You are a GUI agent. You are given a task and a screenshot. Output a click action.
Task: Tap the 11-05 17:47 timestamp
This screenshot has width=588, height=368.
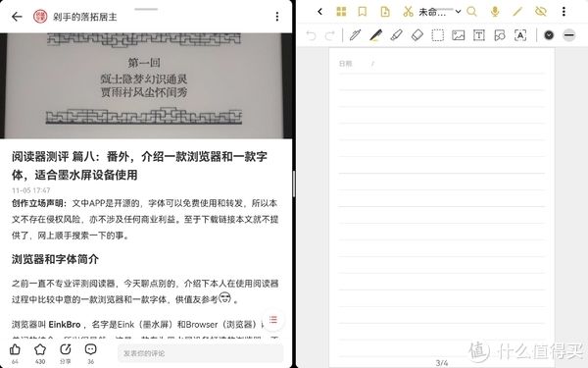[x=30, y=190]
